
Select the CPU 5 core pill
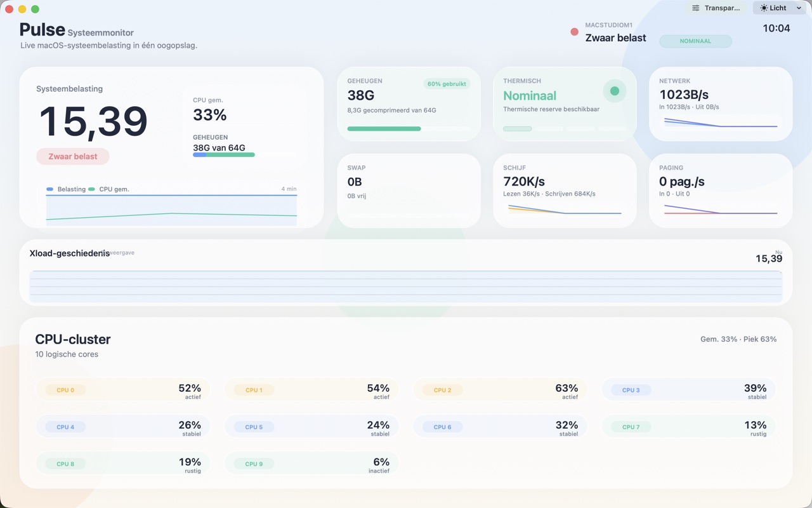pyautogui.click(x=254, y=427)
